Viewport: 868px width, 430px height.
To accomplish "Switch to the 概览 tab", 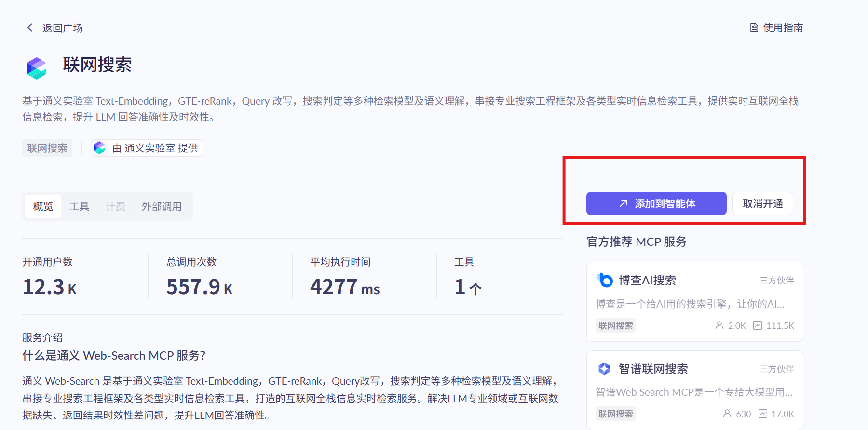I will tap(43, 206).
